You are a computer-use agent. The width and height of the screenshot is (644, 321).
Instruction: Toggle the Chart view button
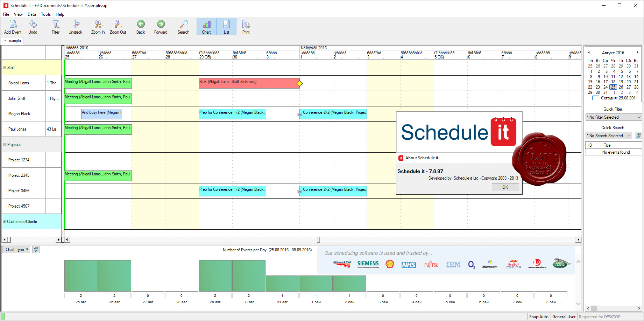point(206,27)
